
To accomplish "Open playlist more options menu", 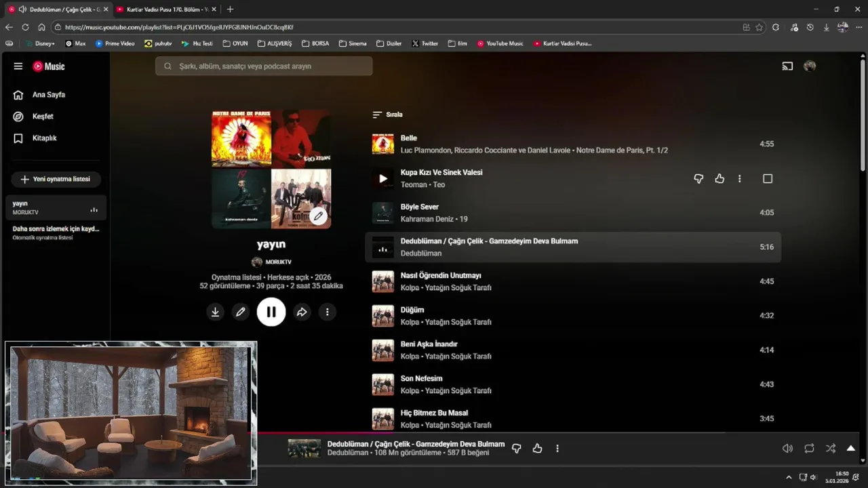I will pos(327,312).
